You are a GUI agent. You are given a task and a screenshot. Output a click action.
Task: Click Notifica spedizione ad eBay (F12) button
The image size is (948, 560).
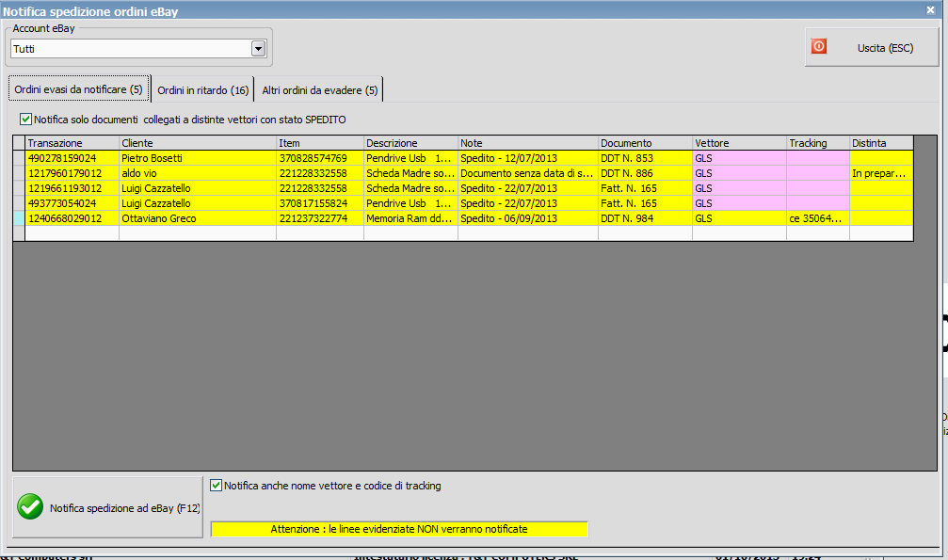[x=107, y=507]
